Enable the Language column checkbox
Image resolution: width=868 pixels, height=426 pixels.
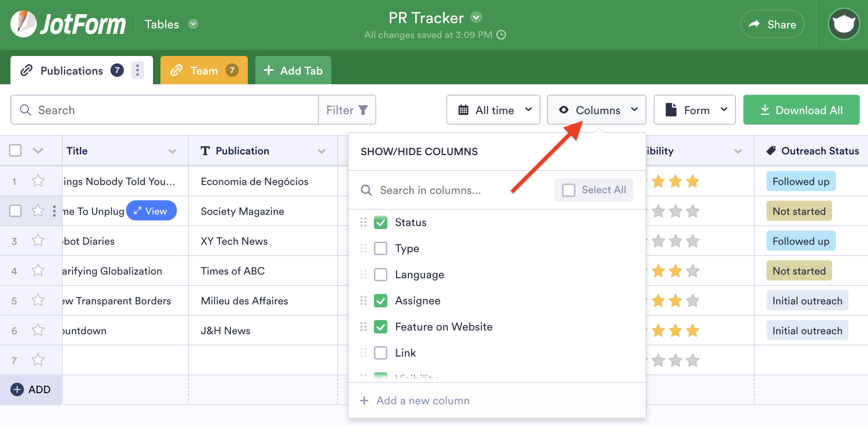coord(381,275)
